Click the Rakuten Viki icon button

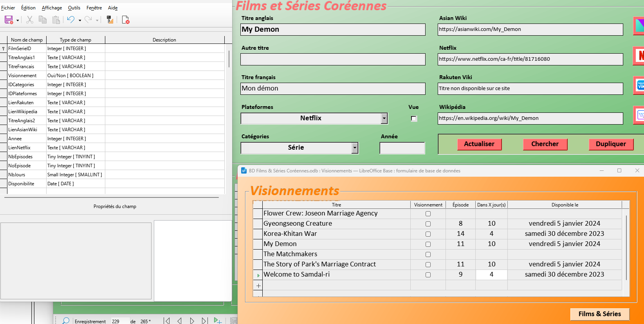[x=639, y=85]
